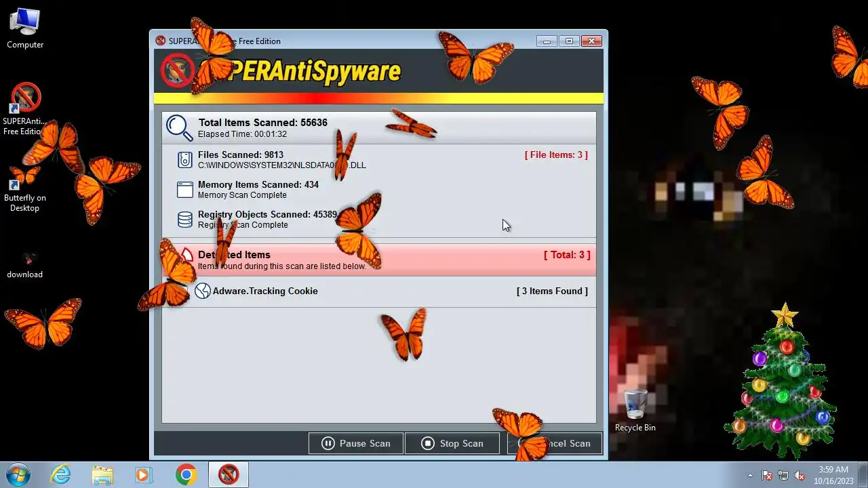Open the download desktop icon
The image size is (868, 488).
[25, 264]
